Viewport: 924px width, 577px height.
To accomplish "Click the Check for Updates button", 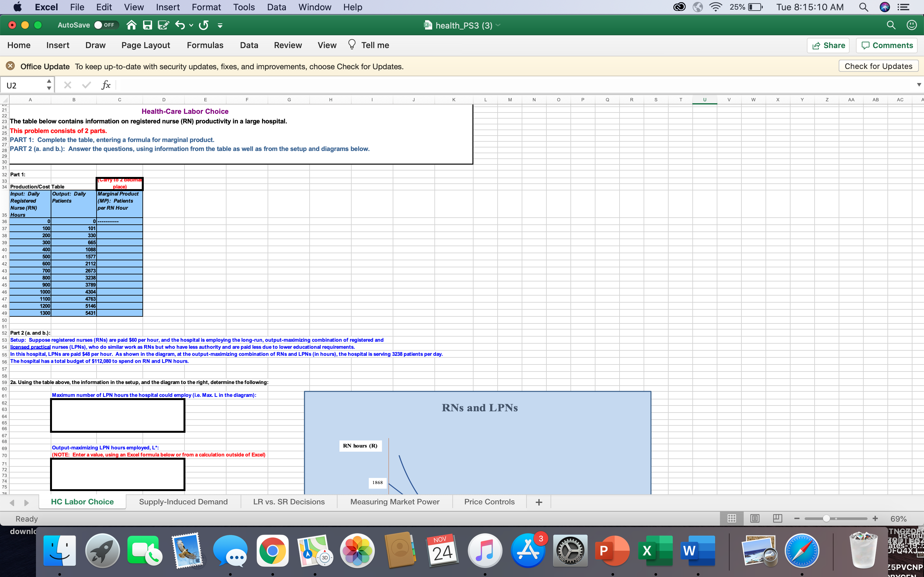I will click(878, 66).
